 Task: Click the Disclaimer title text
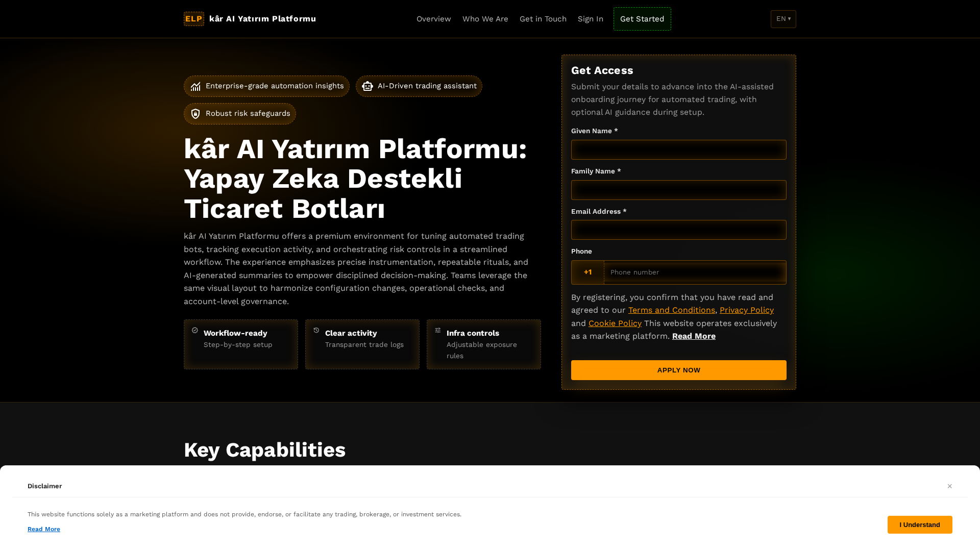pos(45,486)
